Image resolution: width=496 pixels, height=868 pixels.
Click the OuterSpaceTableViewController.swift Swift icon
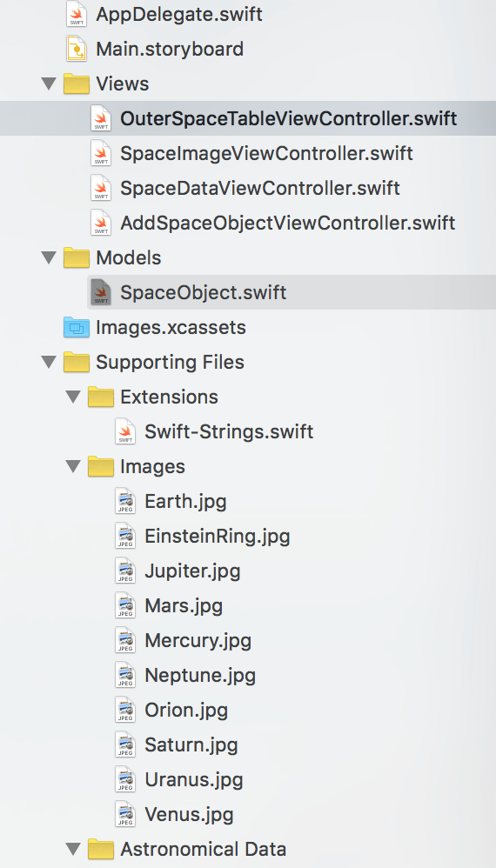point(101,118)
